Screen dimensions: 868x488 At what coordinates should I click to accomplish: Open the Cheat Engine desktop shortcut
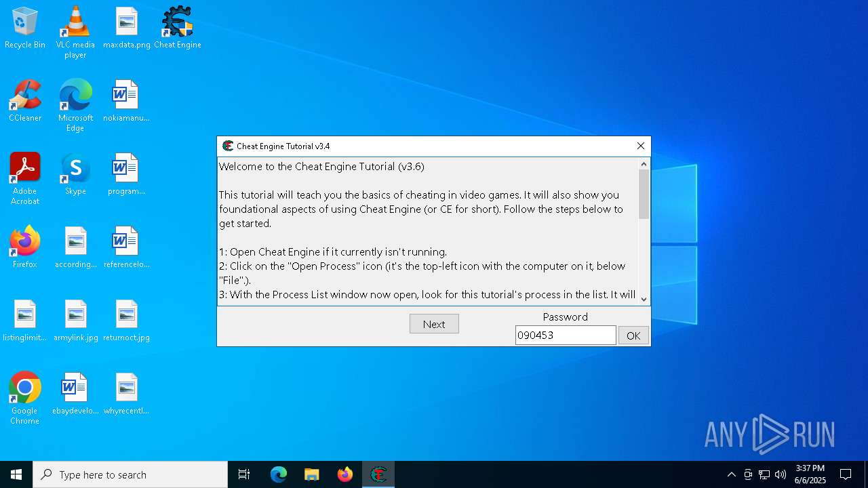pos(178,28)
